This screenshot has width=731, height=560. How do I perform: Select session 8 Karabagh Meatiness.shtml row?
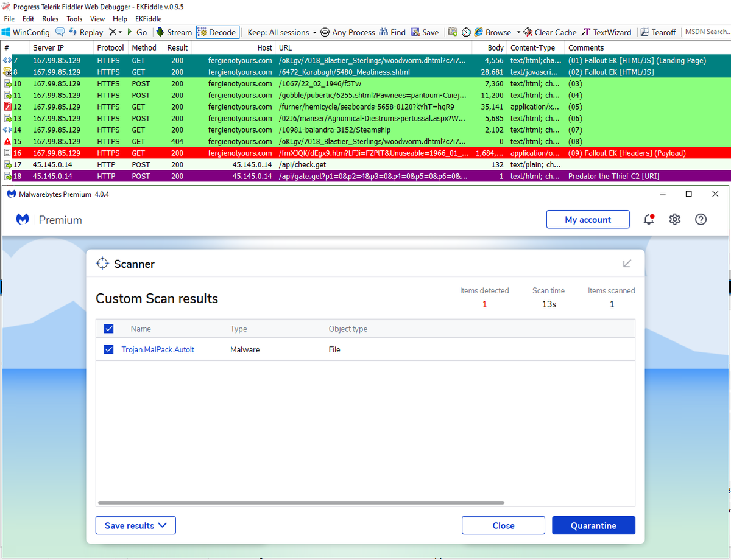(x=365, y=72)
